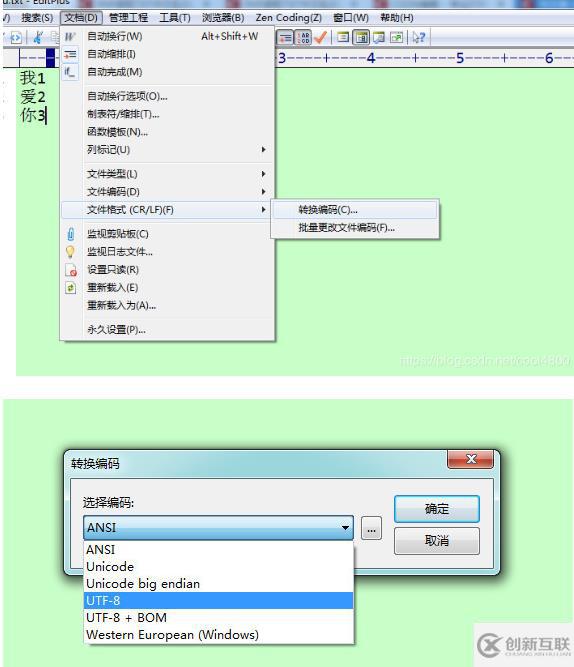Choose 监视剪贴板(C) menu entry

coord(168,234)
